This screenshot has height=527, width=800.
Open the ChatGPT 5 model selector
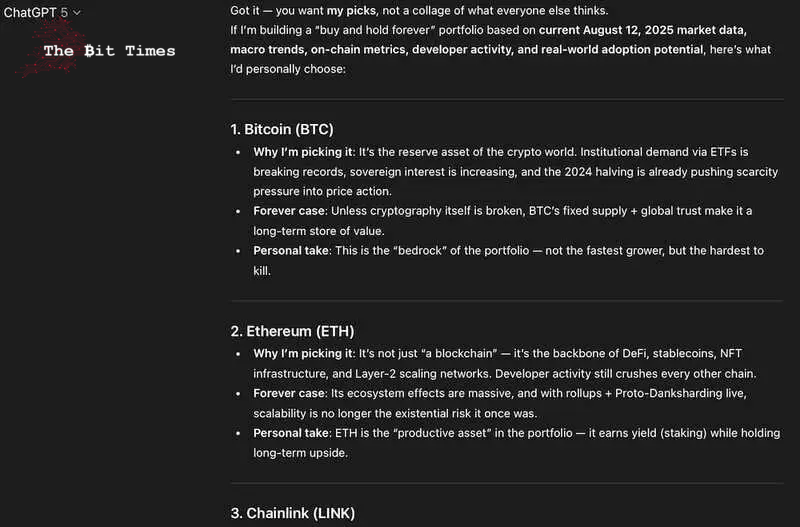point(42,12)
